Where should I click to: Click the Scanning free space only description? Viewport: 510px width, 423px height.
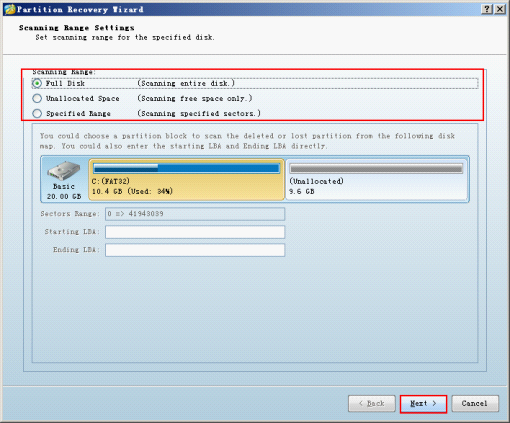[195, 98]
